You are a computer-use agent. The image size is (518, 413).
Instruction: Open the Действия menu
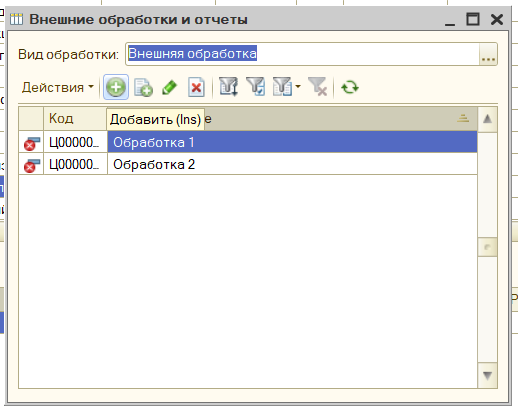[x=58, y=87]
